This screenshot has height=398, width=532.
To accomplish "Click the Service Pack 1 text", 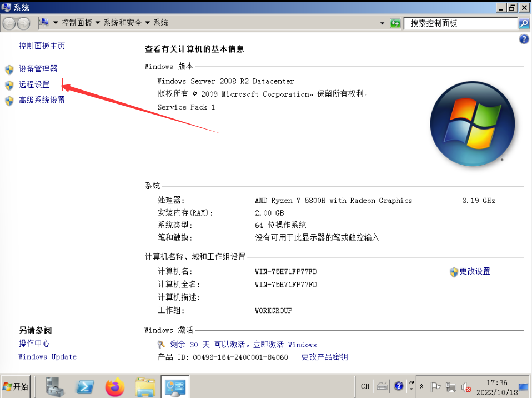I will (x=186, y=107).
